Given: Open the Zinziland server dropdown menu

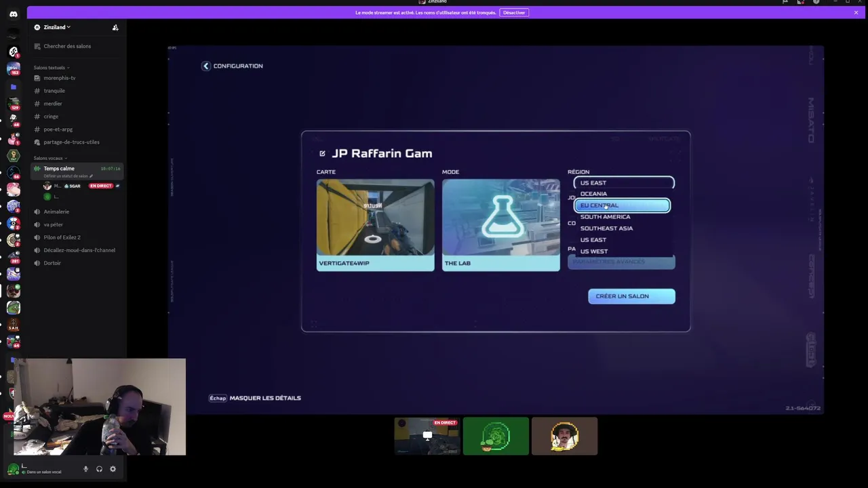Looking at the screenshot, I should pos(57,27).
